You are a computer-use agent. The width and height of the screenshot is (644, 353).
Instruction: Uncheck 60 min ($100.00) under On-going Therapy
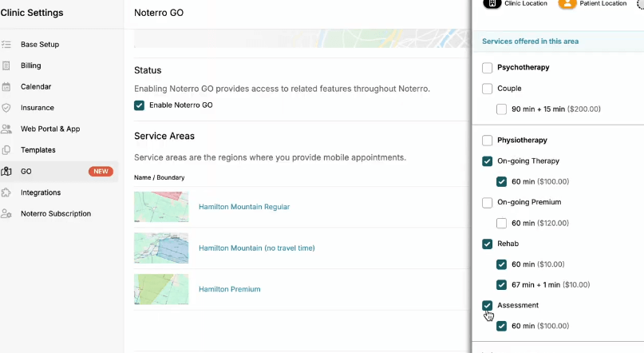point(501,181)
